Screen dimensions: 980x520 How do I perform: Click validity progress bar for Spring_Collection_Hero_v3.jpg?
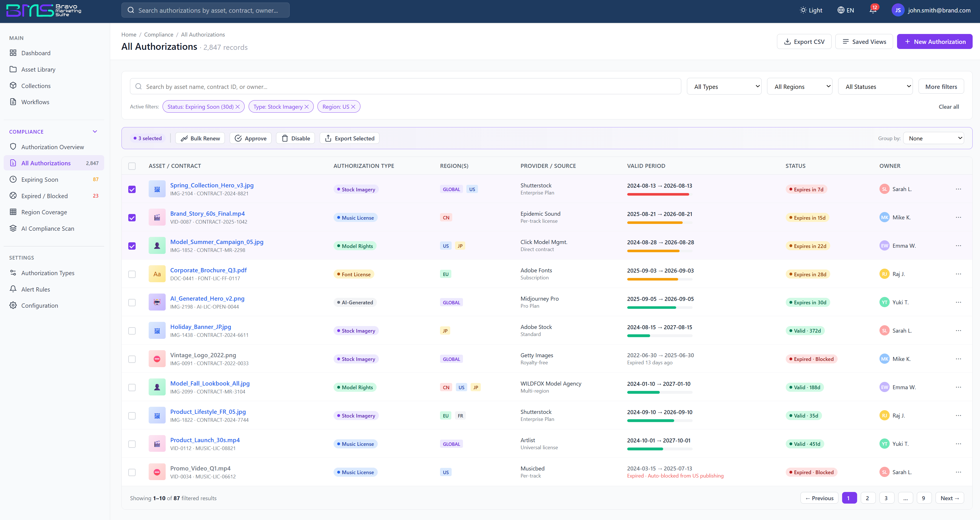tap(659, 194)
